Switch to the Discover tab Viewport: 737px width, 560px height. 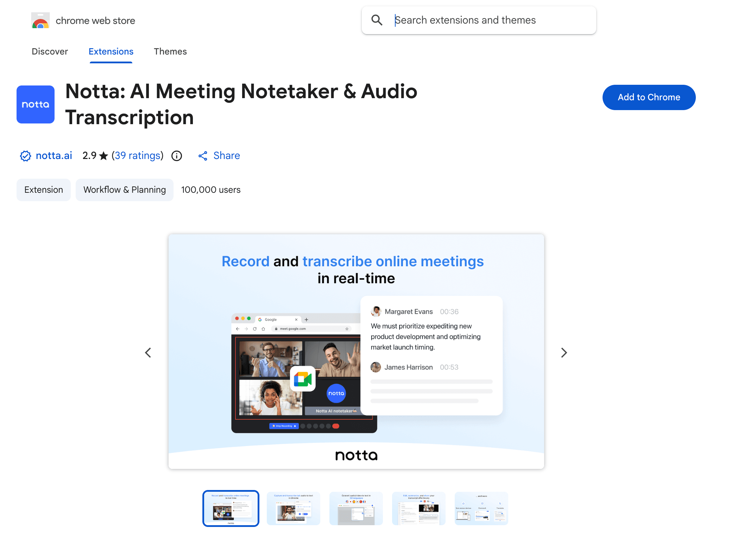(x=50, y=51)
